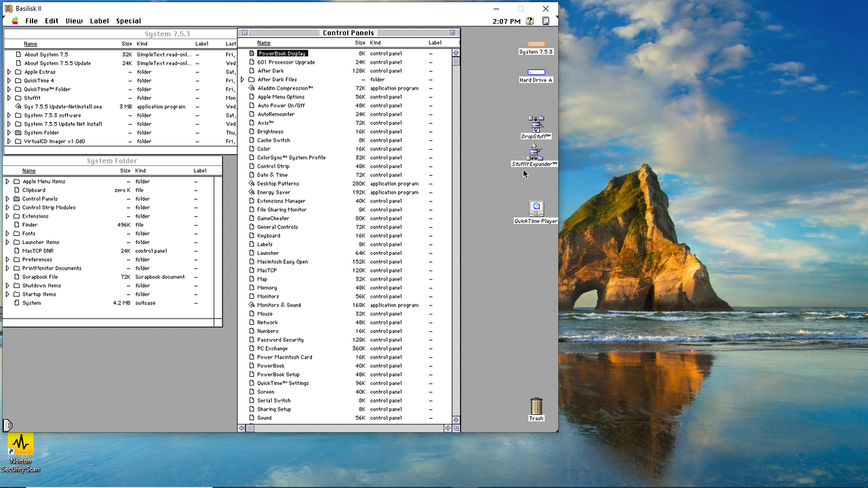Open the Label menu
Screen dimensions: 868x488
pos(99,21)
